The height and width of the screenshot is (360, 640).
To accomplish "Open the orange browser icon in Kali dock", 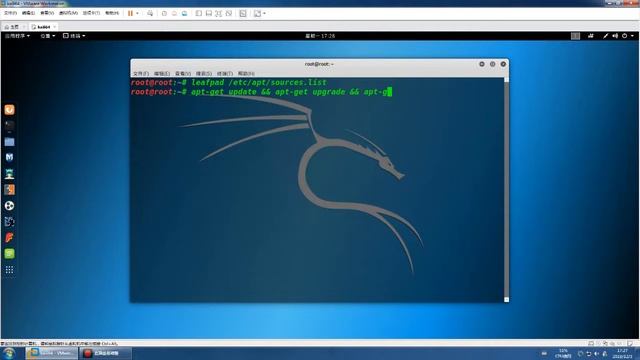I will [9, 110].
